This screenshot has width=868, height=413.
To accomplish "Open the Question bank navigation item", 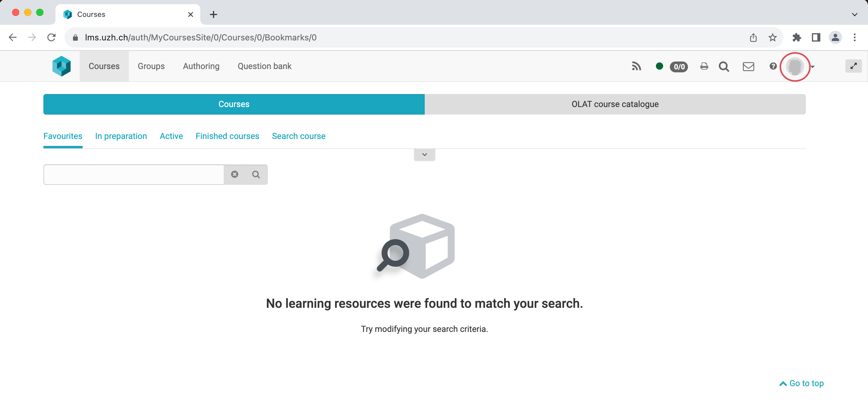I will pyautogui.click(x=265, y=66).
